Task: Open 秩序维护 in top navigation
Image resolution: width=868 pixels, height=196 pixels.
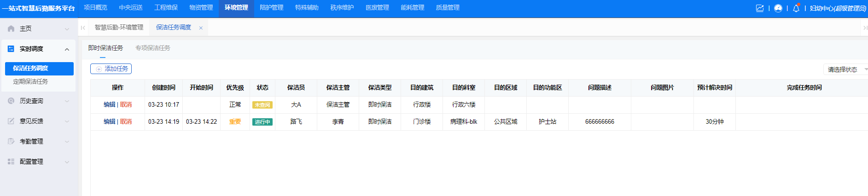Action: pyautogui.click(x=342, y=7)
